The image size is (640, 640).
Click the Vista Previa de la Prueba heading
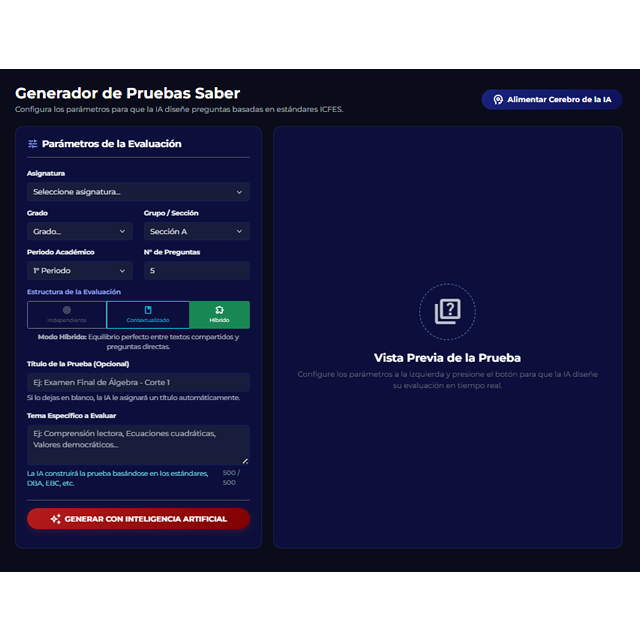pyautogui.click(x=447, y=358)
